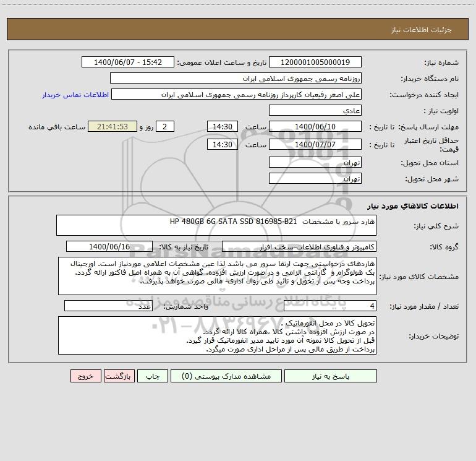Image resolution: width=476 pixels, height=461 pixels.
Task: Click the 'استان محل تحویل:' label
Action: click(430, 163)
